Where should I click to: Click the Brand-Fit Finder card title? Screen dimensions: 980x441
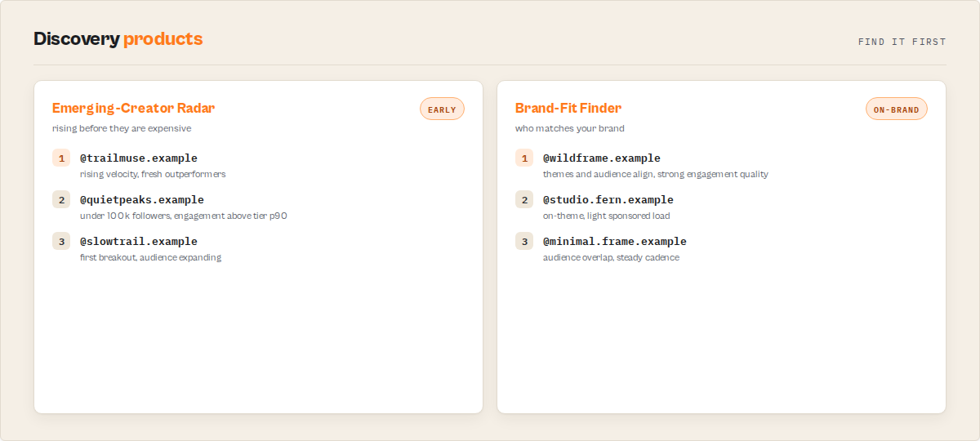(x=568, y=108)
